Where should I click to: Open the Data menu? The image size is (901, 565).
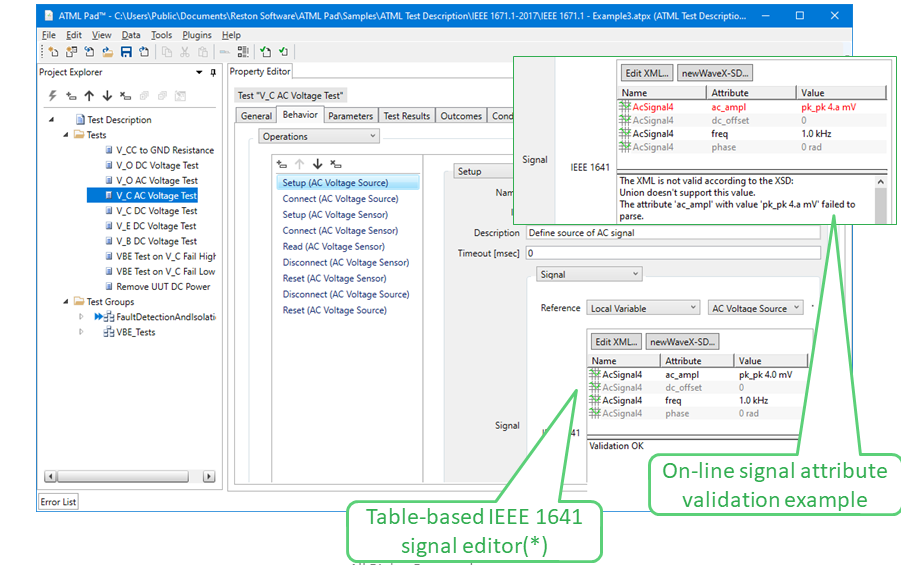click(x=131, y=35)
